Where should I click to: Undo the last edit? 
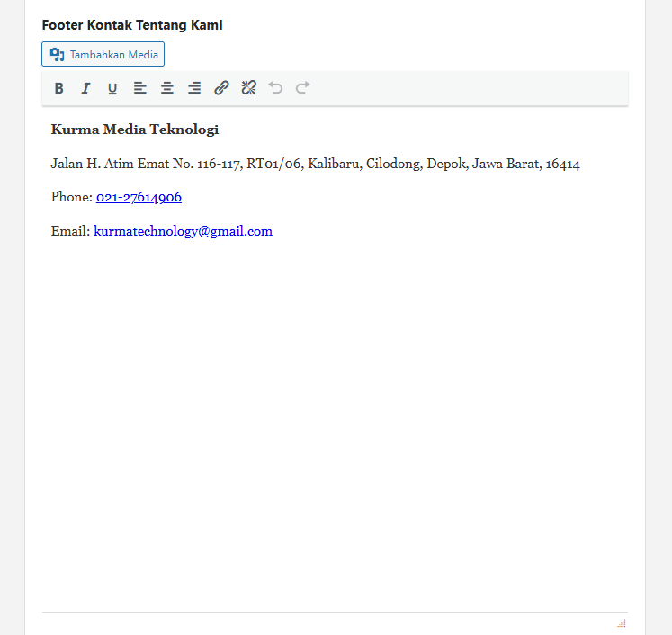276,88
